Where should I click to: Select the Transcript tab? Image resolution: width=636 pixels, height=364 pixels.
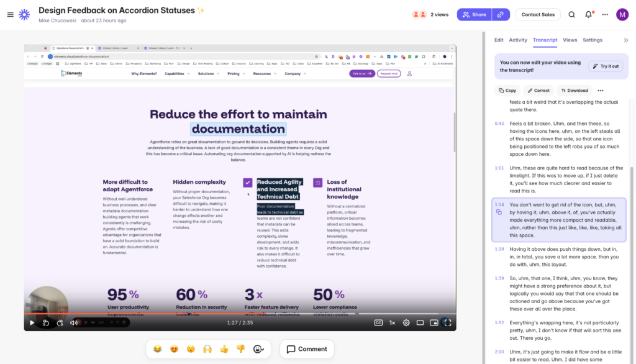tap(545, 40)
